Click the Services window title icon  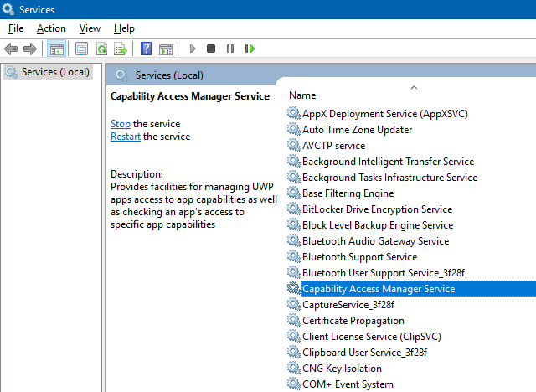tap(8, 9)
